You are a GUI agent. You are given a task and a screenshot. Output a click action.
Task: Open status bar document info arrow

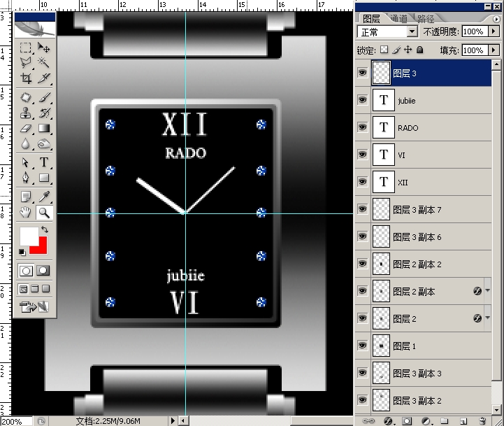click(173, 420)
